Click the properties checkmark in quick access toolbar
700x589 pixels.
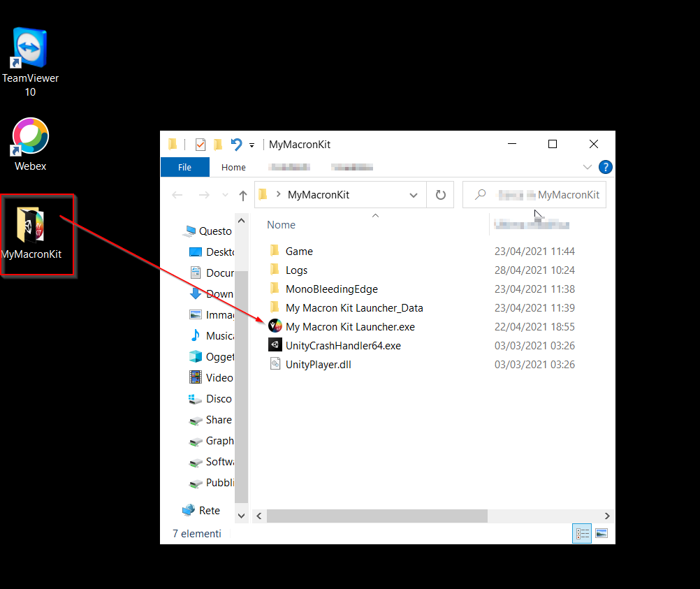200,145
